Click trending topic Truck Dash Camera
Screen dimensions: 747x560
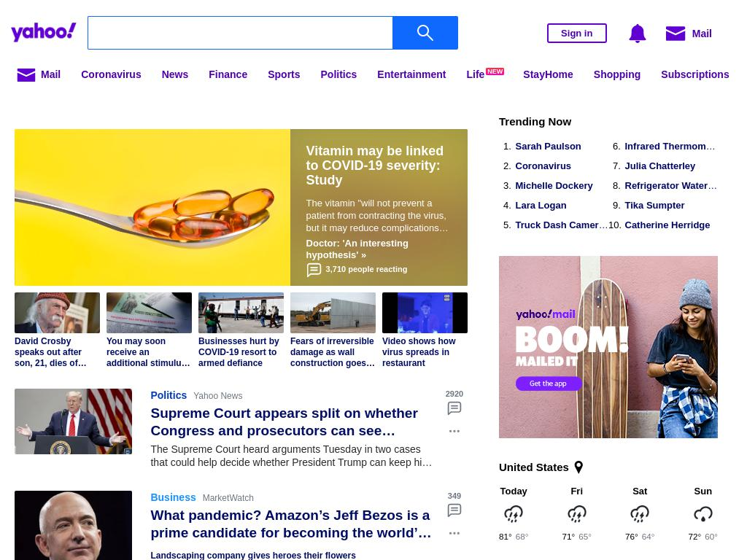point(561,225)
